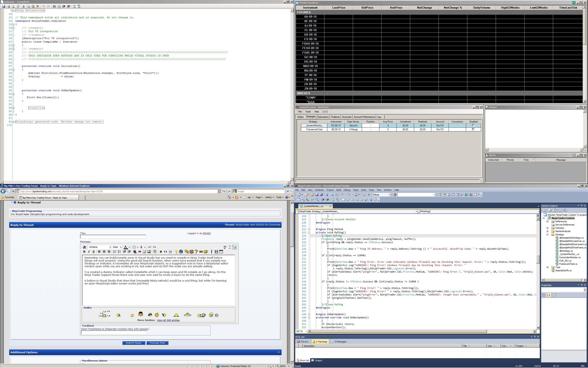Wrap selection in PHP tags icon
Image resolution: width=588 pixels, height=368 pixels.
170,252
